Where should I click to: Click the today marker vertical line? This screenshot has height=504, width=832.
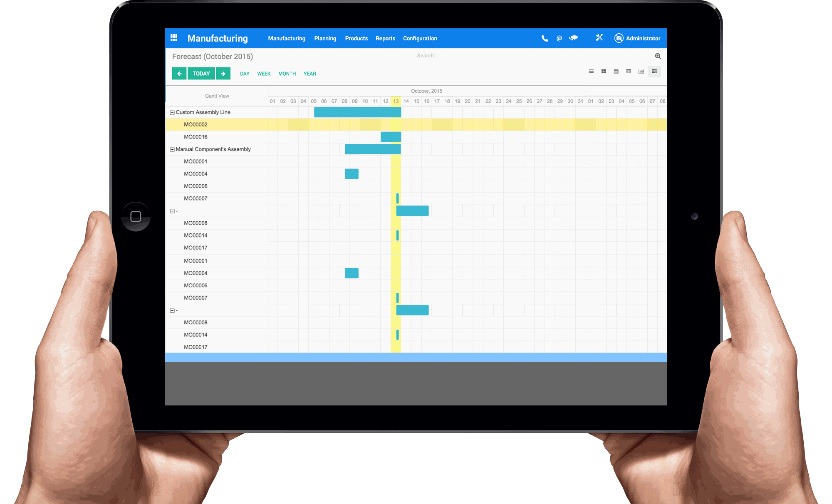pos(396,232)
